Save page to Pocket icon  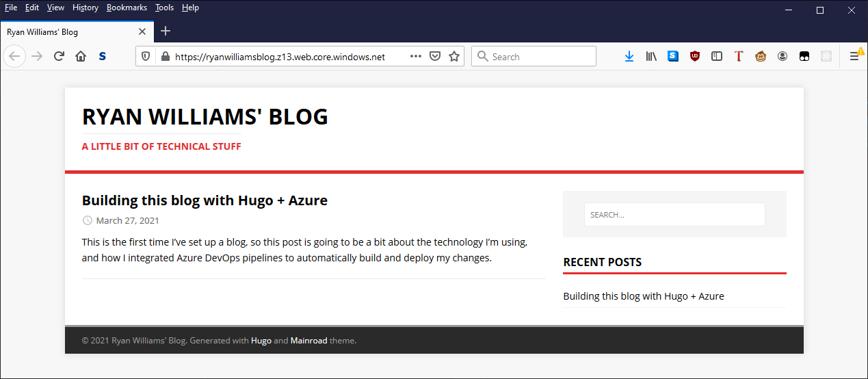(435, 57)
